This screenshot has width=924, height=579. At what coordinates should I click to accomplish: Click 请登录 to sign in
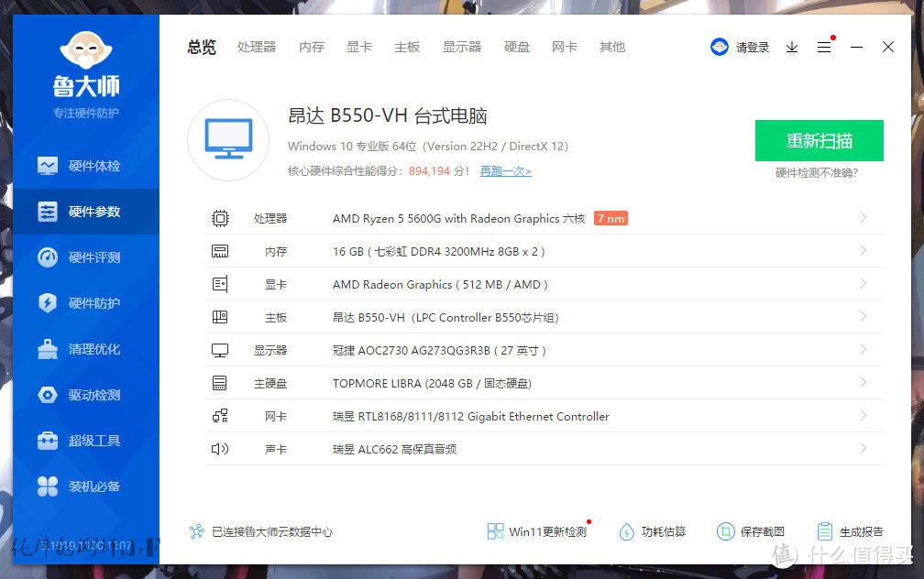753,47
